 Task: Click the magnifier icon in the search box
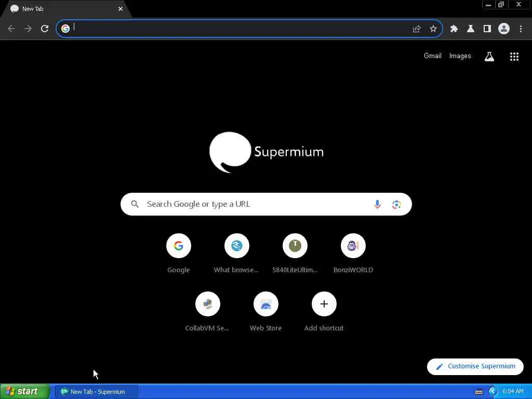[135, 204]
